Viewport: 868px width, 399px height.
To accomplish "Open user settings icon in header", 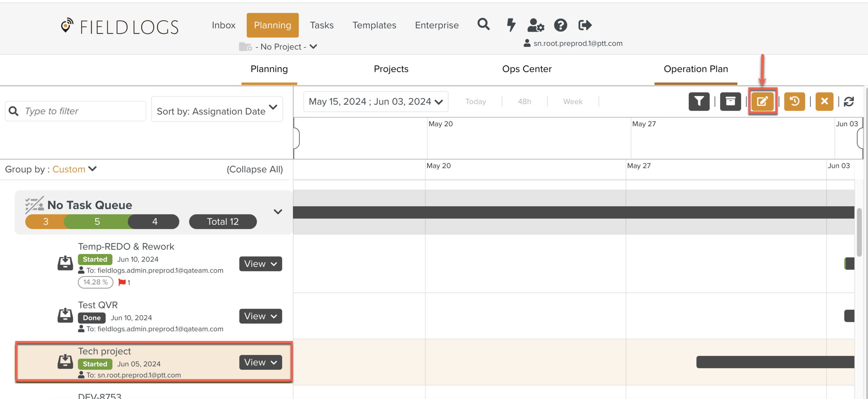I will (535, 25).
